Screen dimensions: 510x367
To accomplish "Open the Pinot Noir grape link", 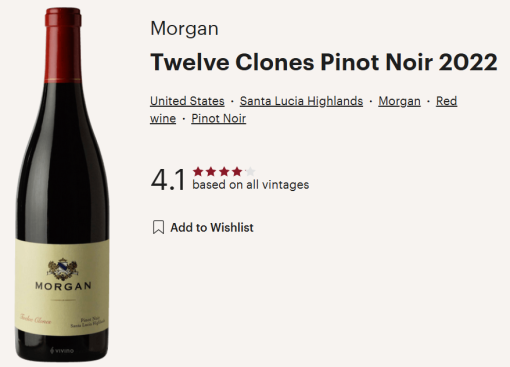I will (x=219, y=118).
